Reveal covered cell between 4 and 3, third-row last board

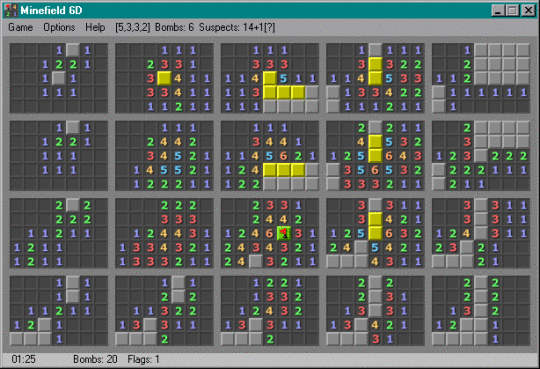[x=481, y=233]
